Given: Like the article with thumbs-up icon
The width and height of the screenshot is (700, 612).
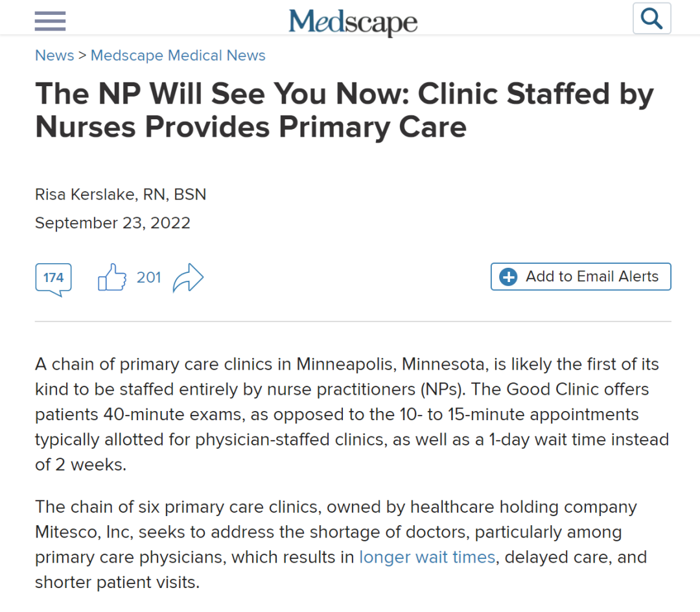Looking at the screenshot, I should click(112, 277).
